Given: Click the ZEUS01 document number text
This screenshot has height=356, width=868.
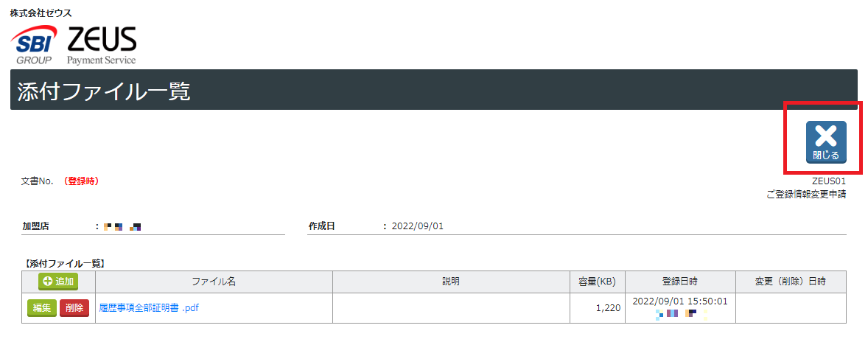Looking at the screenshot, I should [x=829, y=181].
